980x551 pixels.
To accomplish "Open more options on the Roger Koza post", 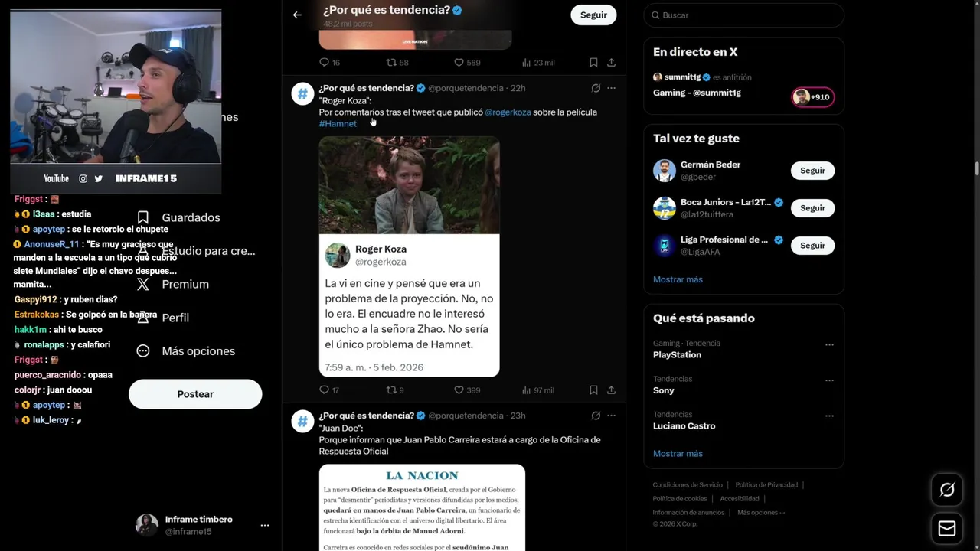I will [611, 88].
